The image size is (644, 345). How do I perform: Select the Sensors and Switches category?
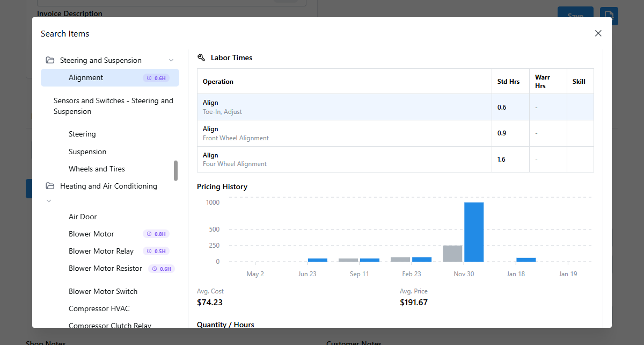point(113,106)
